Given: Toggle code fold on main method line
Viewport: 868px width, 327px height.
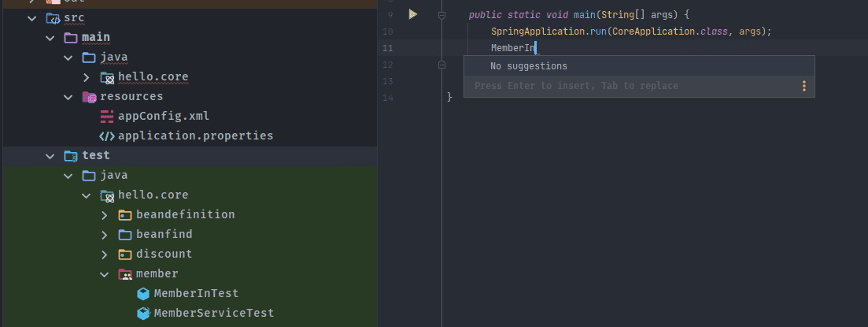Looking at the screenshot, I should click(441, 14).
